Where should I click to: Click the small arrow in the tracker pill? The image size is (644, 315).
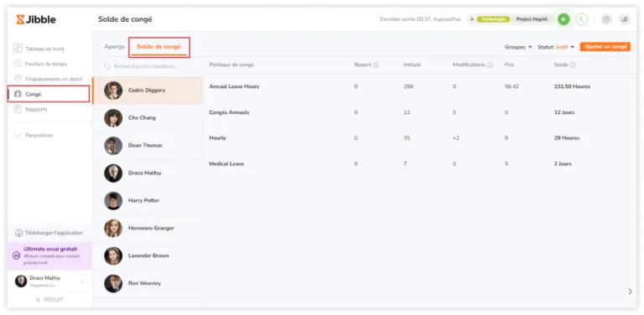472,19
